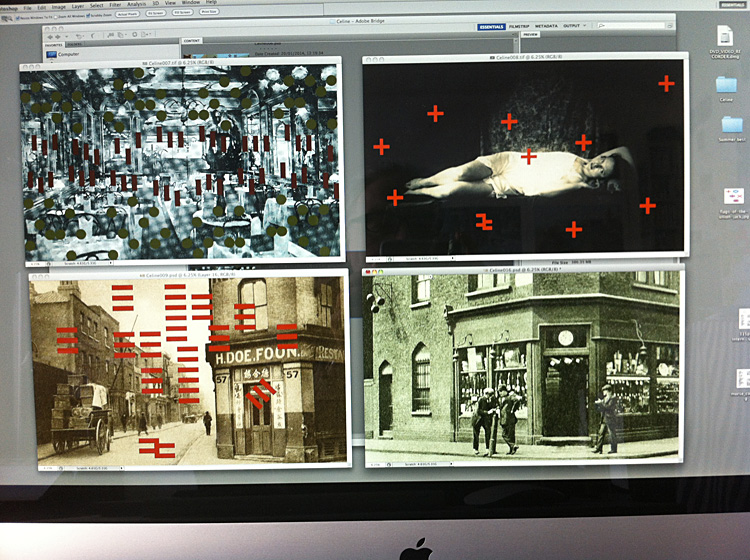
Task: Select Favorites tab in Bridge
Action: tap(54, 44)
